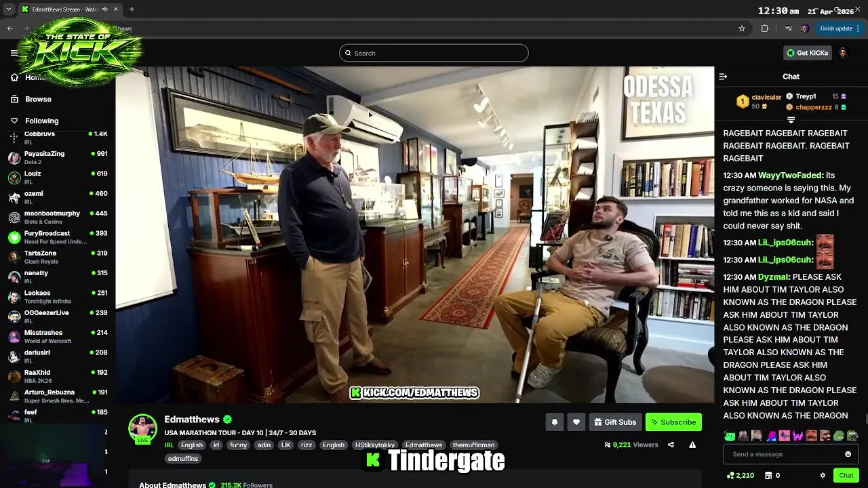Viewport: 868px width, 488px height.
Task: Select the funny tag
Action: pos(238,445)
